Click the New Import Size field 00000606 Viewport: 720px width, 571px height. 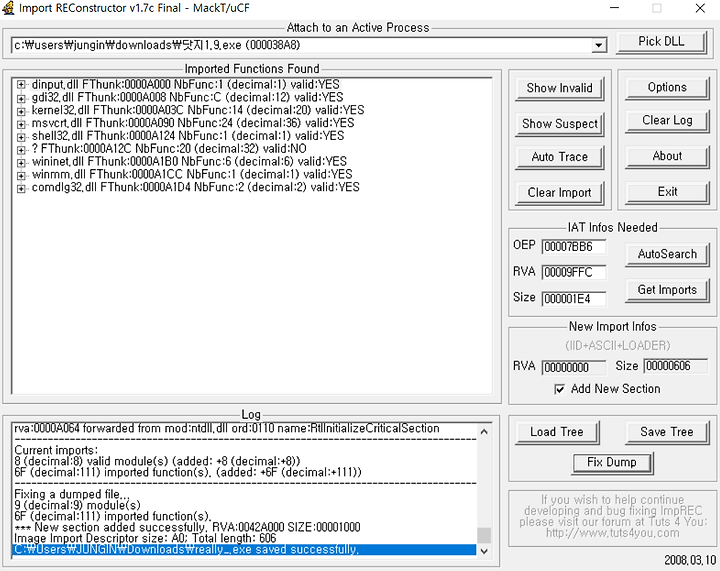pos(675,366)
